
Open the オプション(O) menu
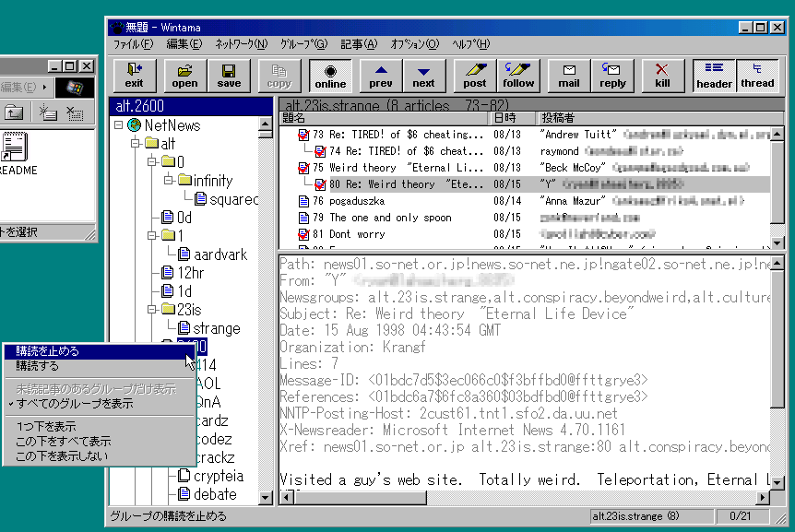click(415, 44)
